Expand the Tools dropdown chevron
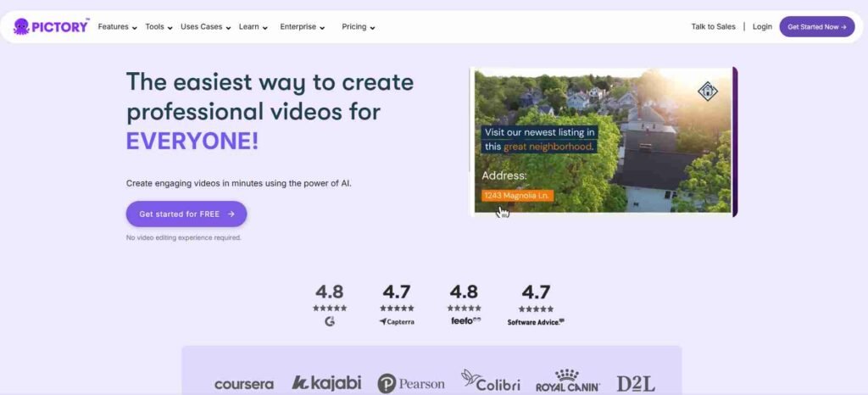The image size is (868, 395). (x=170, y=28)
